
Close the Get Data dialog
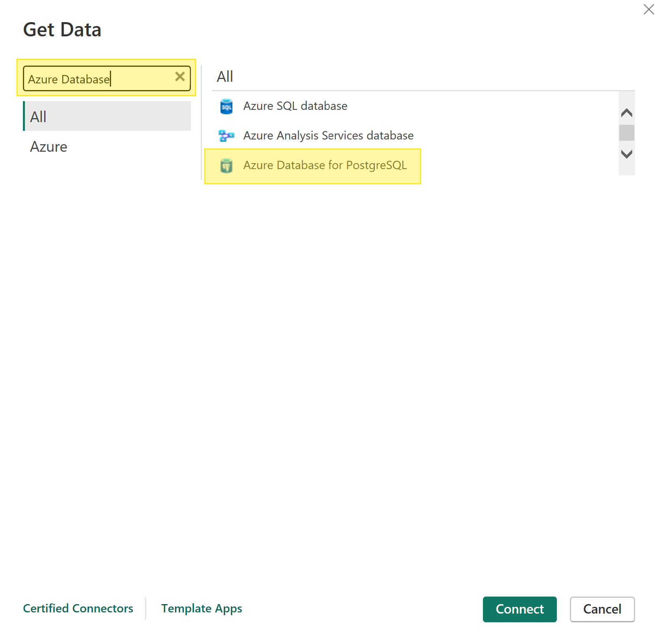point(649,9)
